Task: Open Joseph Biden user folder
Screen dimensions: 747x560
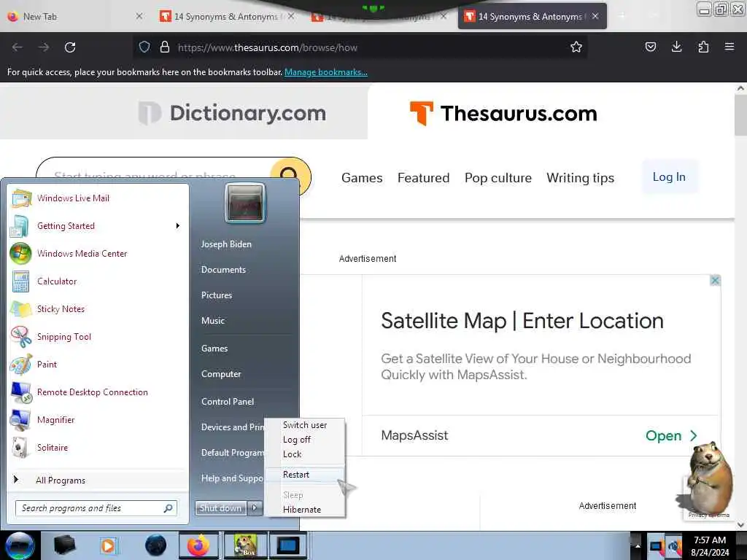Action: [226, 244]
